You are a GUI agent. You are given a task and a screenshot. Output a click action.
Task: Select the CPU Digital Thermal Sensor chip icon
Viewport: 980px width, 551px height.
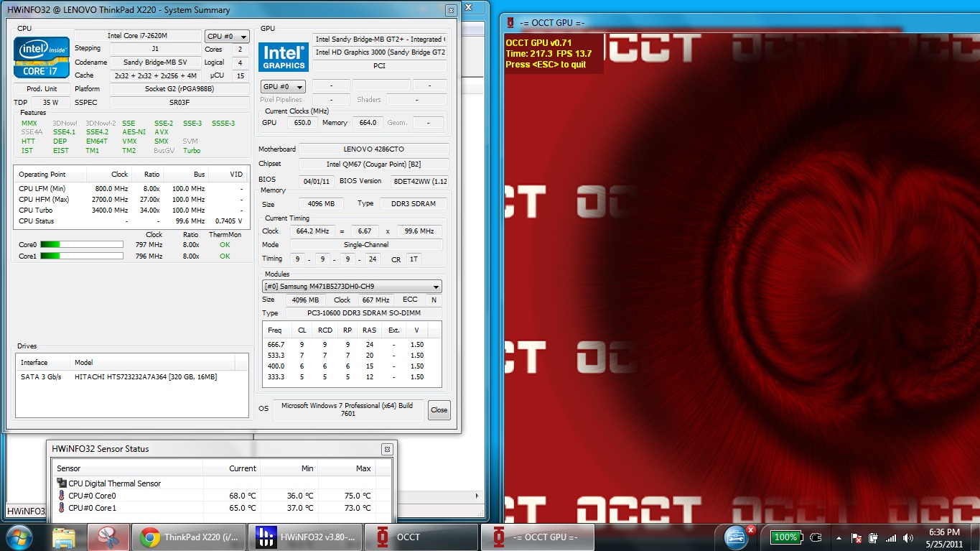pos(62,483)
